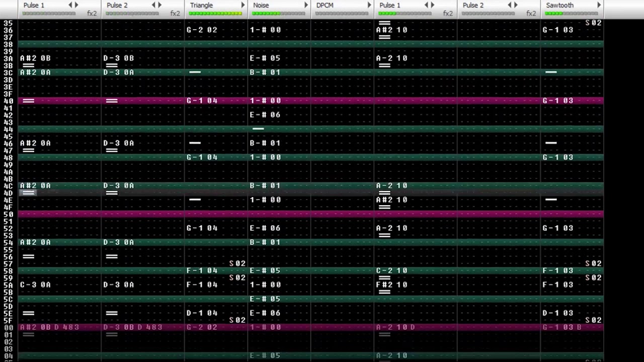Select note A#2 0B in row 3A

coord(35,58)
